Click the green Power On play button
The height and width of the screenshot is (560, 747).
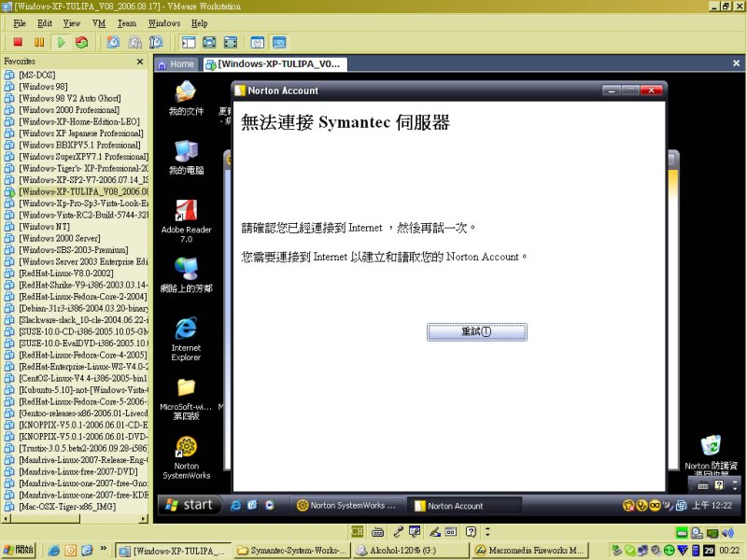61,42
